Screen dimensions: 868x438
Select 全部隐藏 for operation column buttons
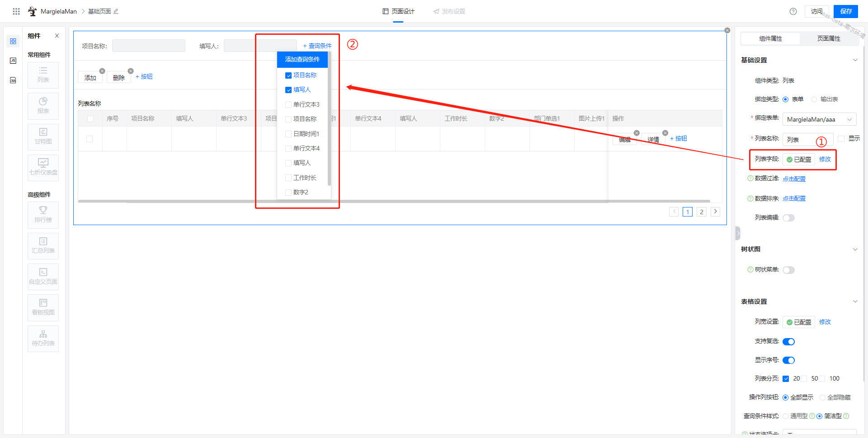click(822, 398)
